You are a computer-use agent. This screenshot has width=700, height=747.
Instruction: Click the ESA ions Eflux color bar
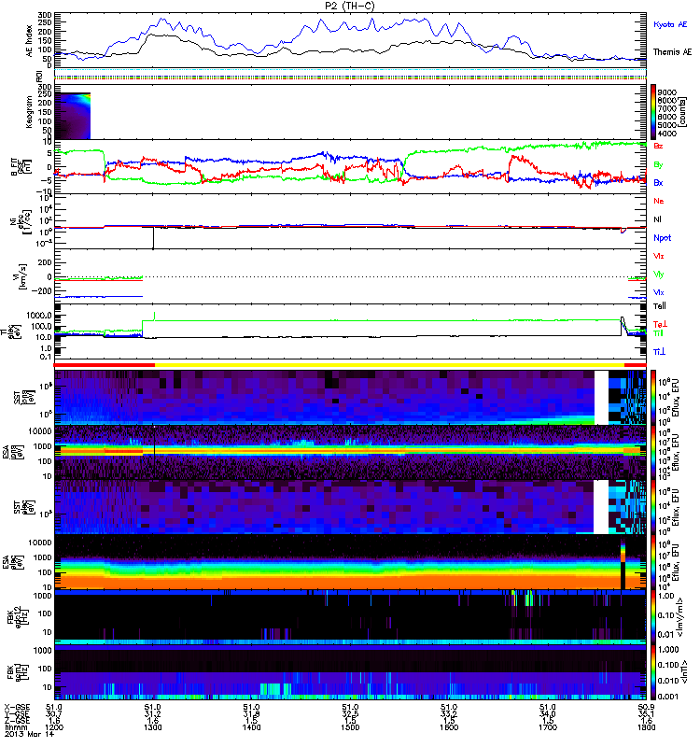(x=653, y=453)
